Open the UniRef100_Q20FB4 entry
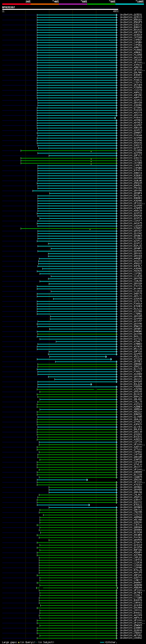This screenshot has height=644, width=146. pos(131,153)
